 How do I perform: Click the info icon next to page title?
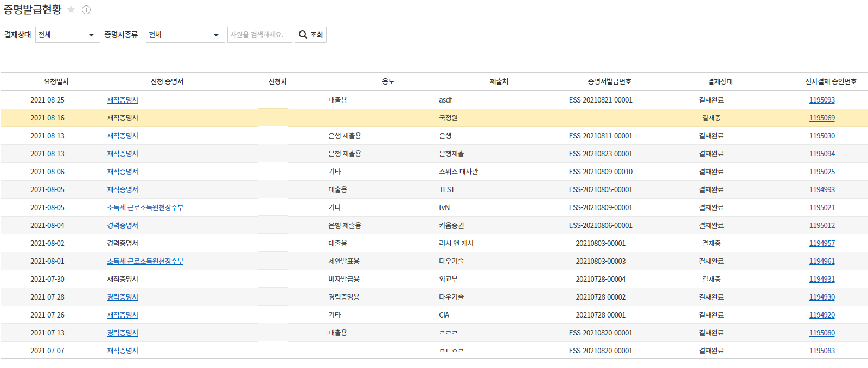86,10
